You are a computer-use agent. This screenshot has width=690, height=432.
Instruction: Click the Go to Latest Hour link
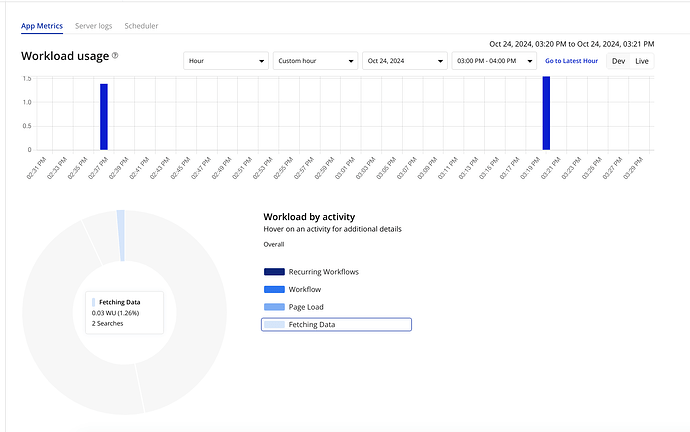tap(571, 61)
